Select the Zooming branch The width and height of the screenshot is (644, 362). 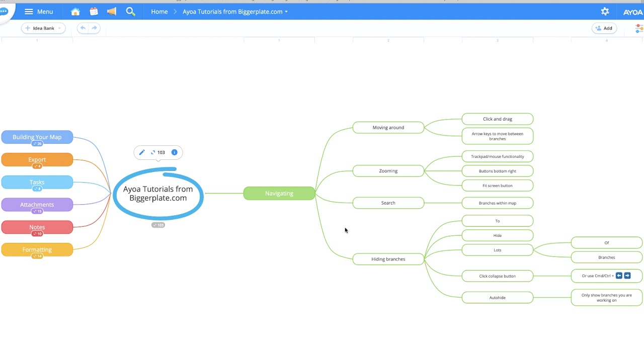[388, 171]
